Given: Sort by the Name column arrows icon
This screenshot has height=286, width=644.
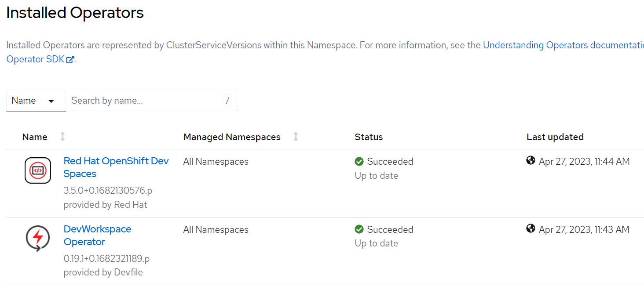Looking at the screenshot, I should (x=62, y=137).
